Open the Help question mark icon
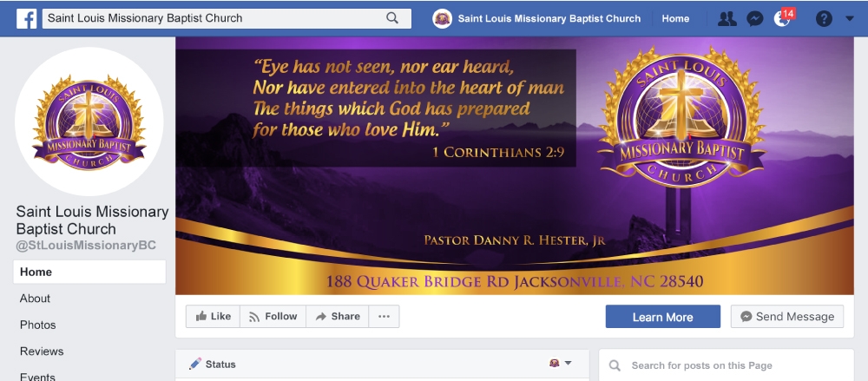Screen dimensions: 868x381 [x=824, y=18]
